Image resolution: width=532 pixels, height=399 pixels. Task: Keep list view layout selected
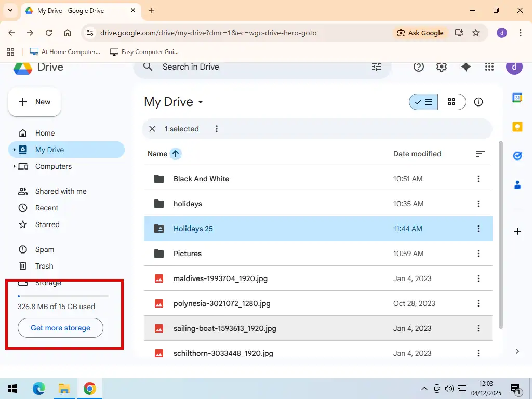[x=423, y=102]
